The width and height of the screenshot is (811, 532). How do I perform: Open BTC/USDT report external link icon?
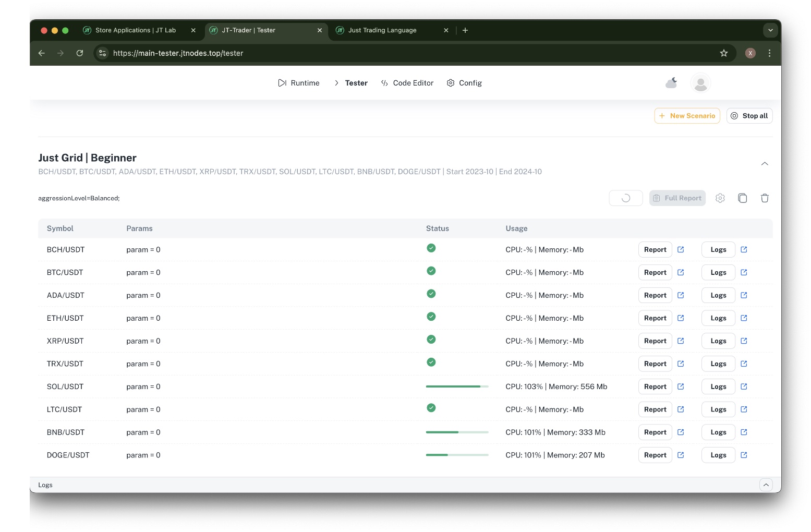(x=681, y=272)
